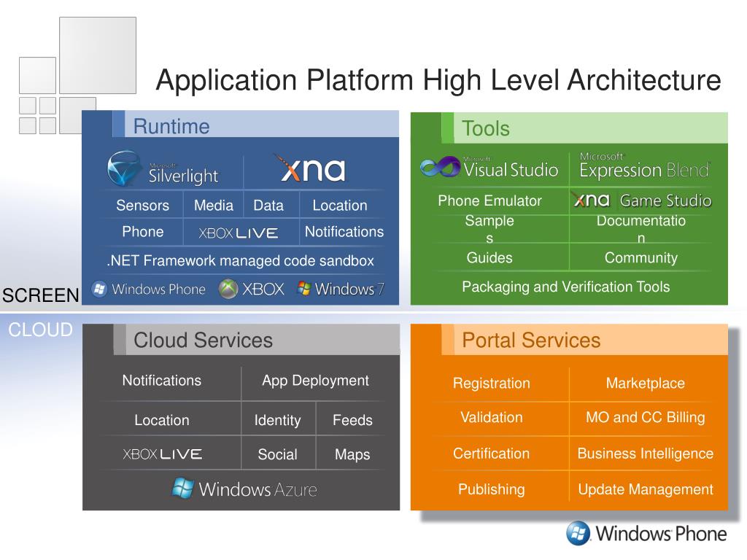Viewport: 747px width, 560px height.
Task: Click the CLOUD label on left
Action: (x=41, y=330)
